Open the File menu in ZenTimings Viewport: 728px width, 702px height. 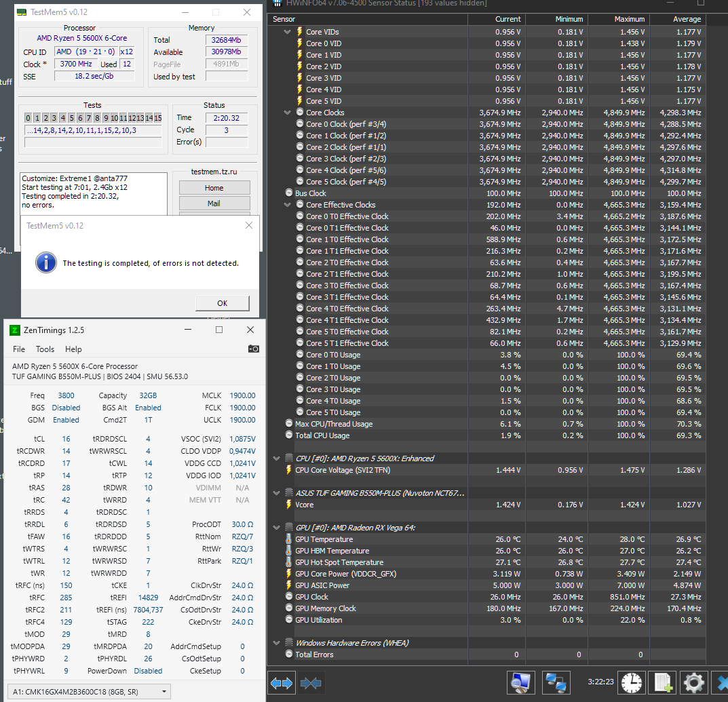(19, 349)
